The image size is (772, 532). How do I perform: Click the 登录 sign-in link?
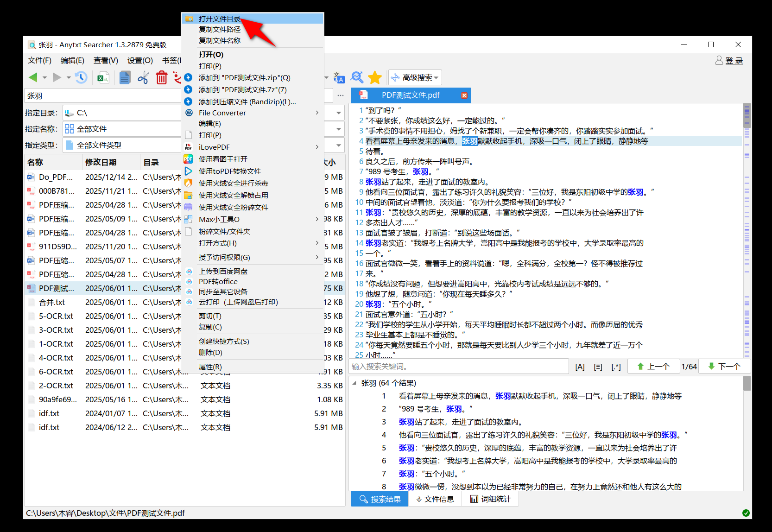coord(734,60)
